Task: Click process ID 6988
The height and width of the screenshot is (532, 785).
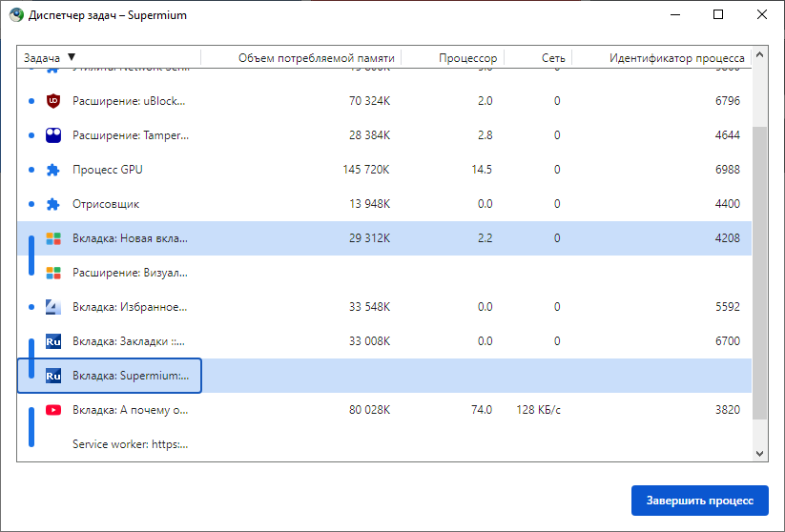Action: (728, 170)
